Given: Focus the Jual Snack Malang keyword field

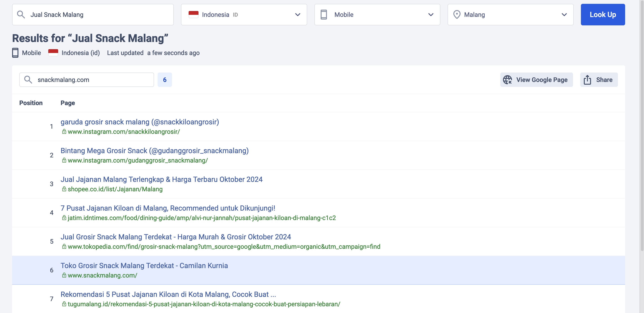Looking at the screenshot, I should click(93, 15).
